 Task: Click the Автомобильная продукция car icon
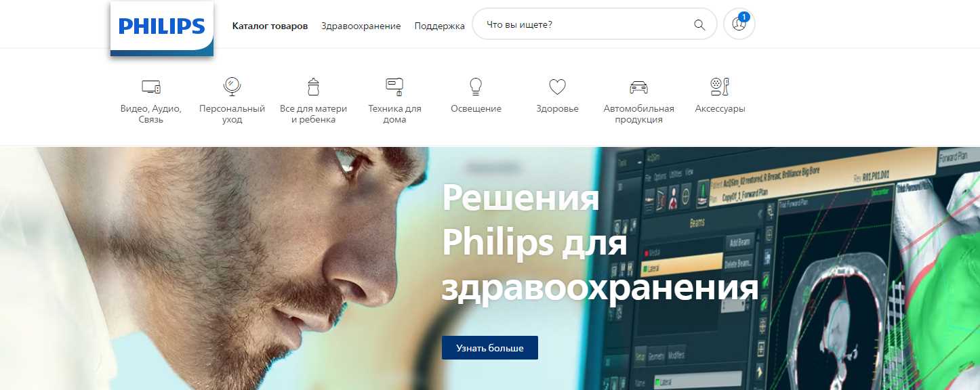click(x=638, y=87)
